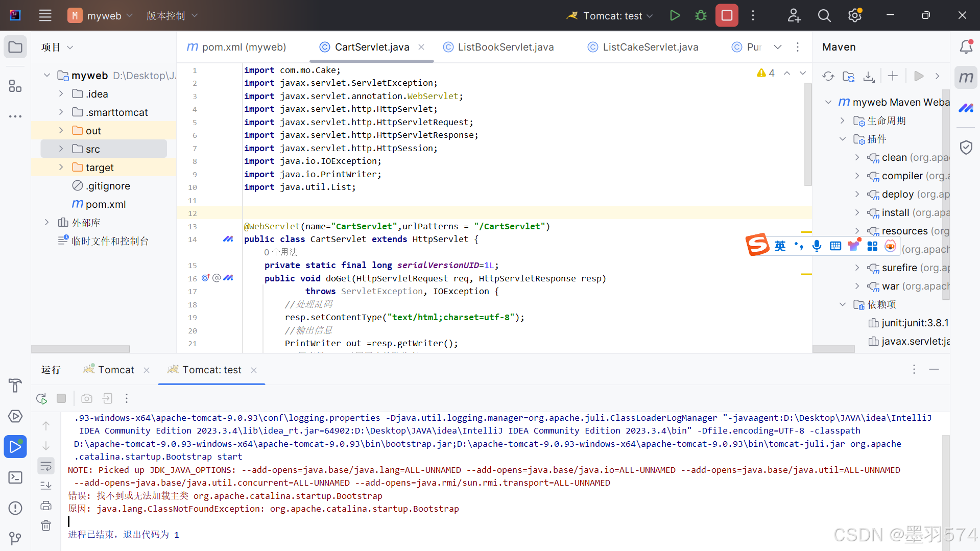Clear all console output with trash icon
This screenshot has height=551, width=980.
pyautogui.click(x=46, y=525)
